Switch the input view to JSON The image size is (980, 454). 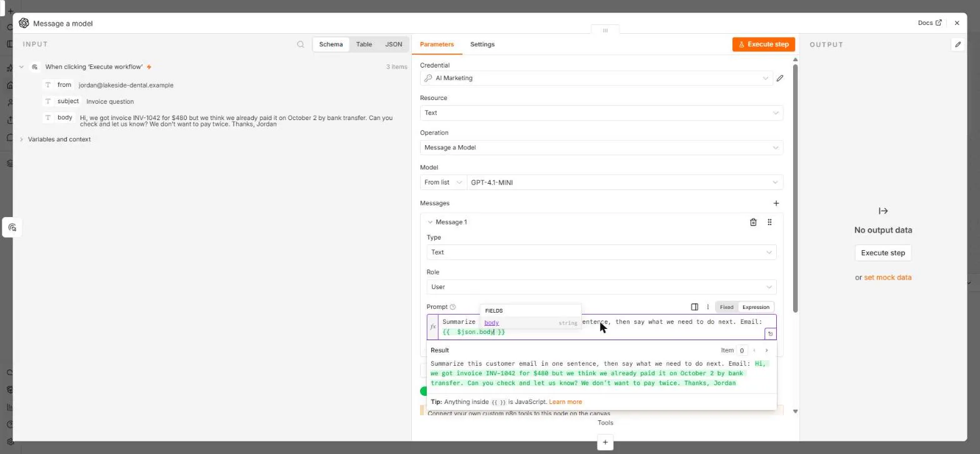coord(394,44)
